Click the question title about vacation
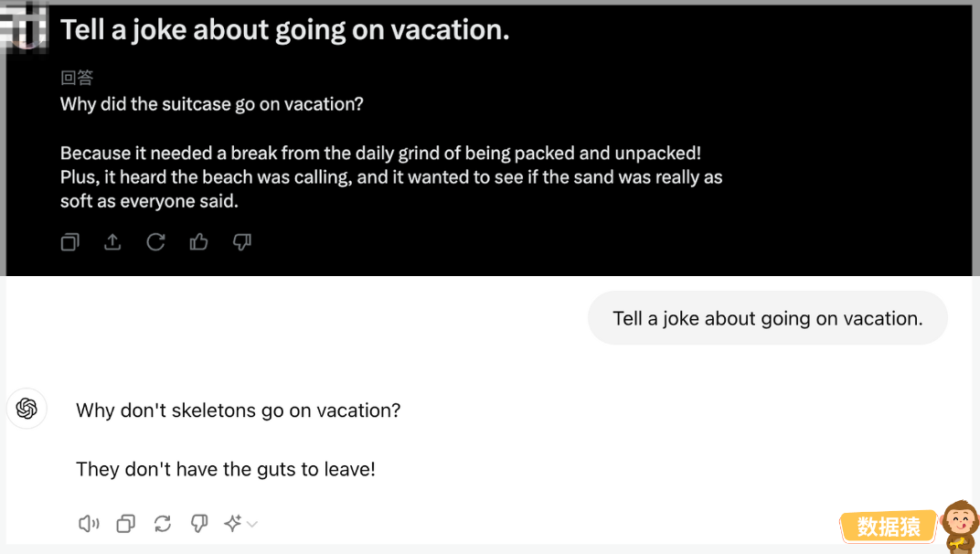The width and height of the screenshot is (980, 554). pos(285,29)
